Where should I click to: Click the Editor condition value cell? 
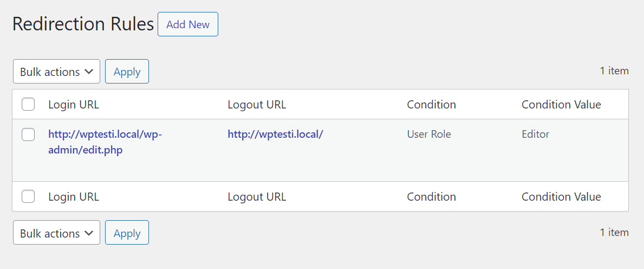[535, 134]
